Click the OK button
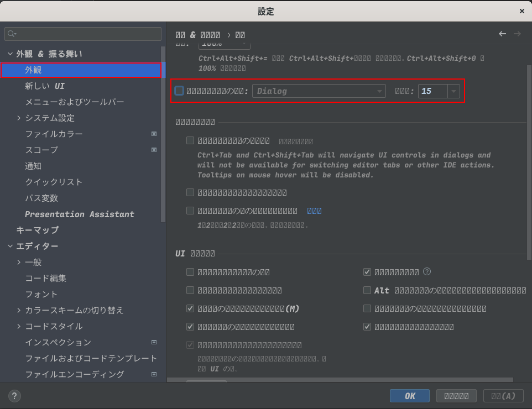Viewport: 532px width, 409px height. coord(410,396)
